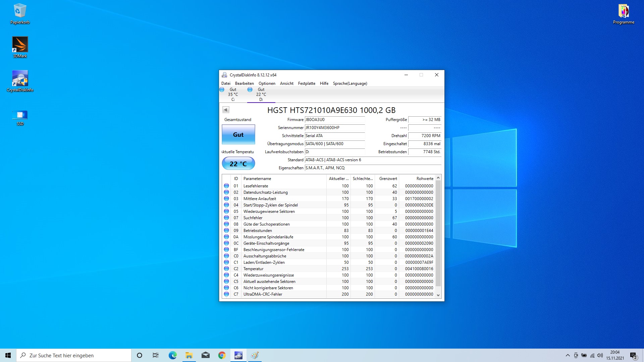Viewport: 644px width, 362px height.
Task: Open the volume control in system tray
Action: 600,355
